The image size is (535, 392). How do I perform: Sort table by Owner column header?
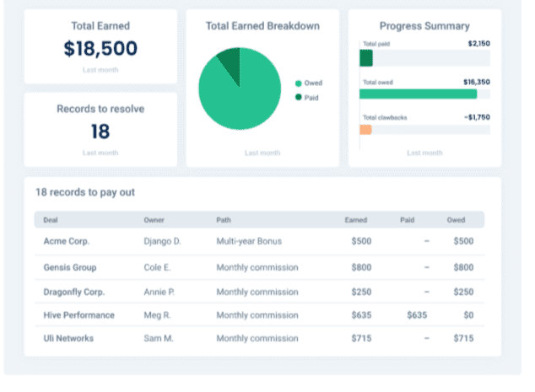tap(154, 220)
